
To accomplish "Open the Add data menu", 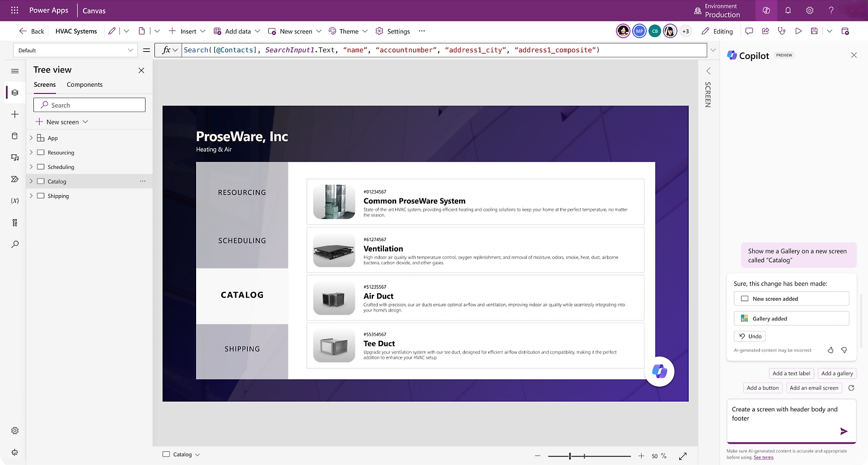I will click(237, 31).
